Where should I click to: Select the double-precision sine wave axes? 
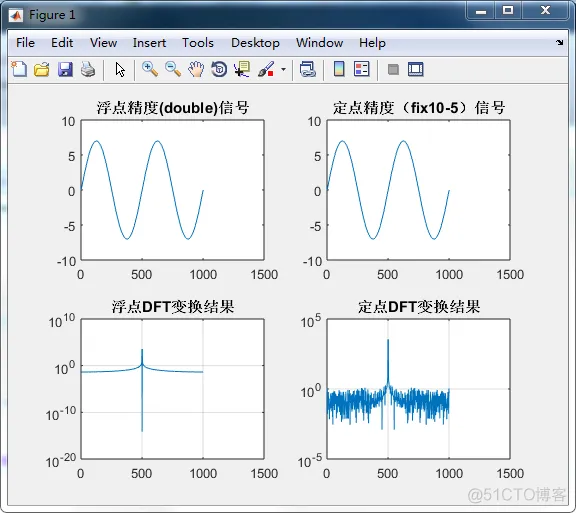pos(172,190)
